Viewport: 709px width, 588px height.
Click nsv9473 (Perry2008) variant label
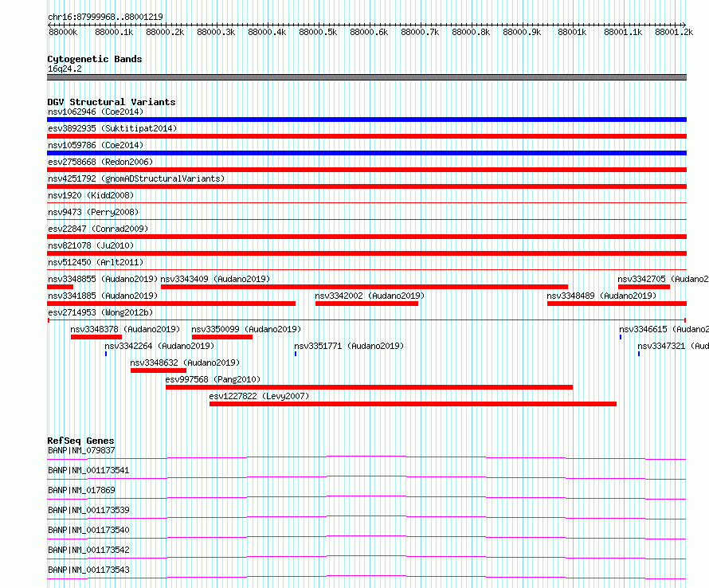93,212
